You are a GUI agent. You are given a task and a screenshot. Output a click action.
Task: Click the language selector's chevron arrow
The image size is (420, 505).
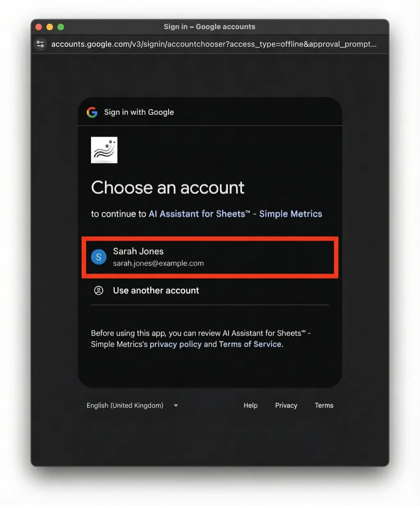(x=176, y=405)
